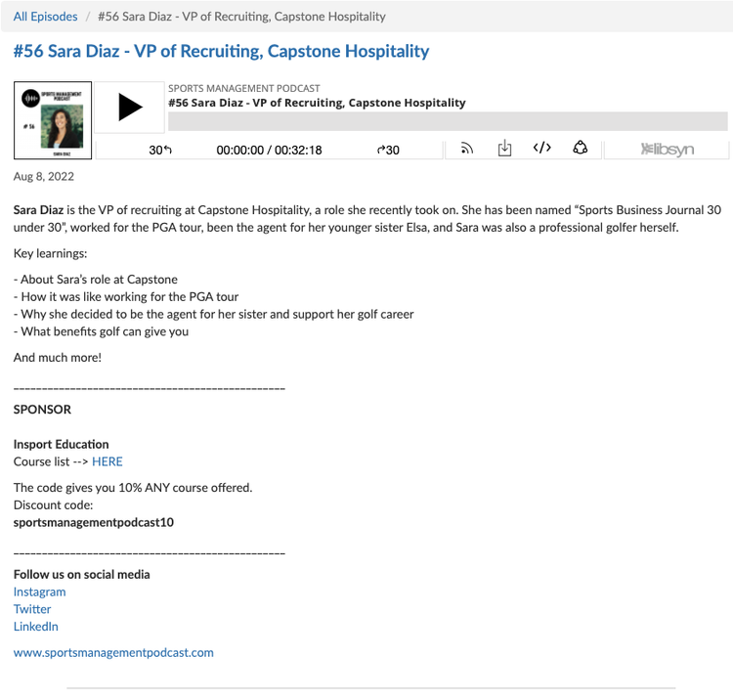
Task: Click the share icon in the player
Action: (581, 148)
